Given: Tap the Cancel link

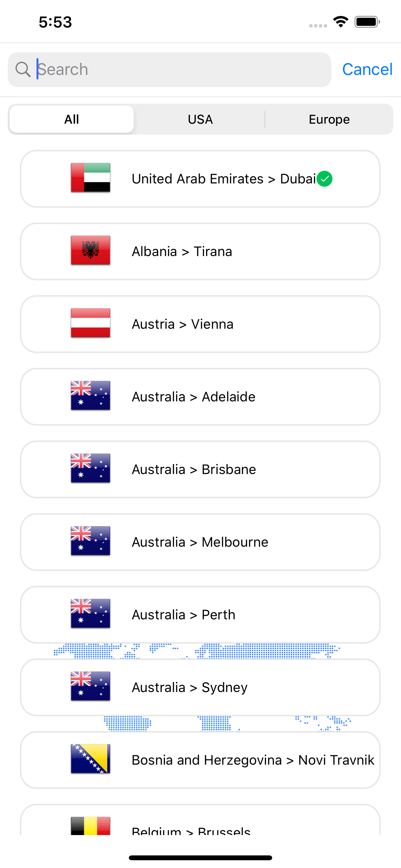Looking at the screenshot, I should [368, 69].
